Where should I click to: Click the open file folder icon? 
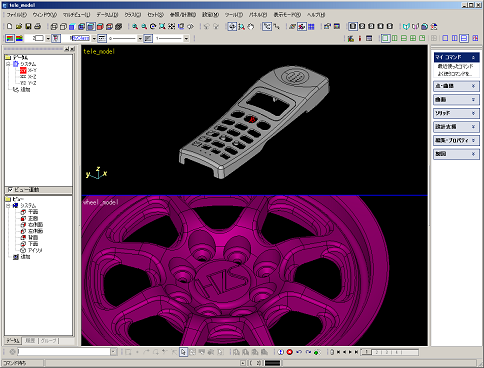click(x=19, y=26)
